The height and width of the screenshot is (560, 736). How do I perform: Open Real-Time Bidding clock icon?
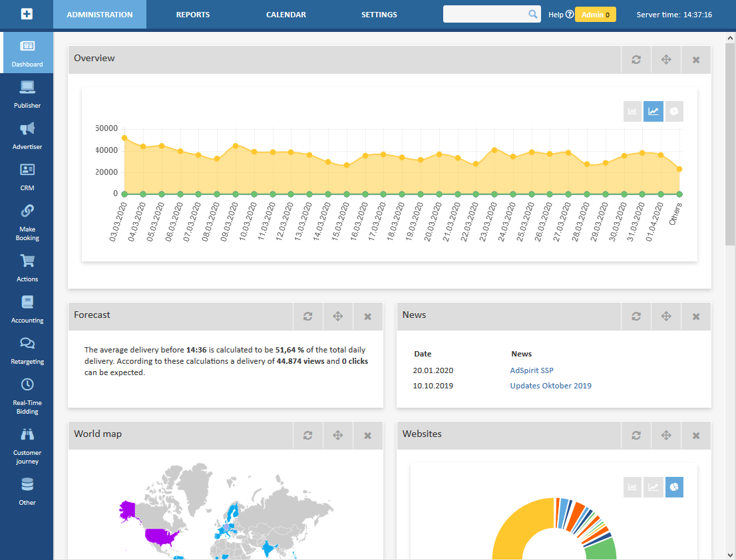coord(27,384)
